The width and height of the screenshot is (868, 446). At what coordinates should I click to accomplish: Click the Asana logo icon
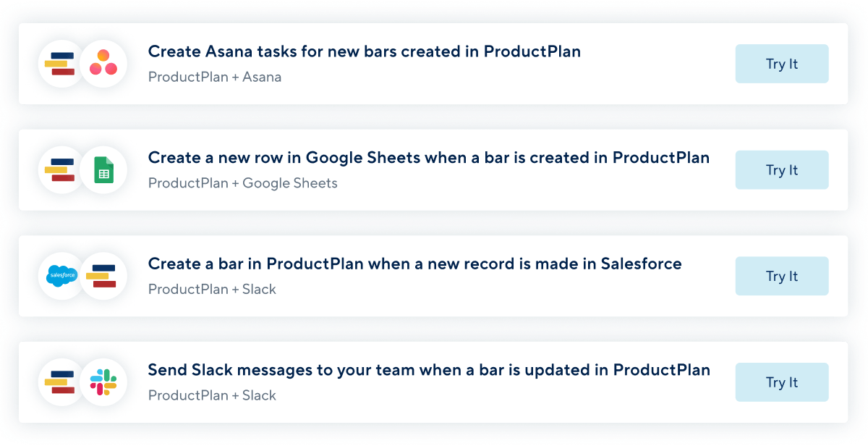[103, 64]
